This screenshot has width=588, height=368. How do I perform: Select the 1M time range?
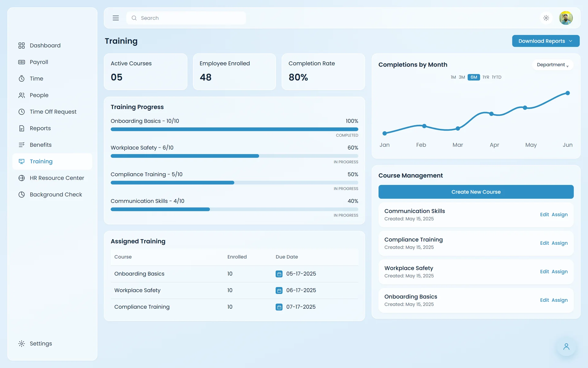pyautogui.click(x=453, y=77)
